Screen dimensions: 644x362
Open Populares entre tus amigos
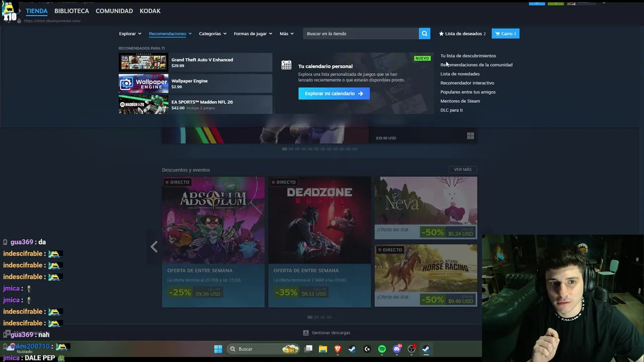[x=468, y=92]
